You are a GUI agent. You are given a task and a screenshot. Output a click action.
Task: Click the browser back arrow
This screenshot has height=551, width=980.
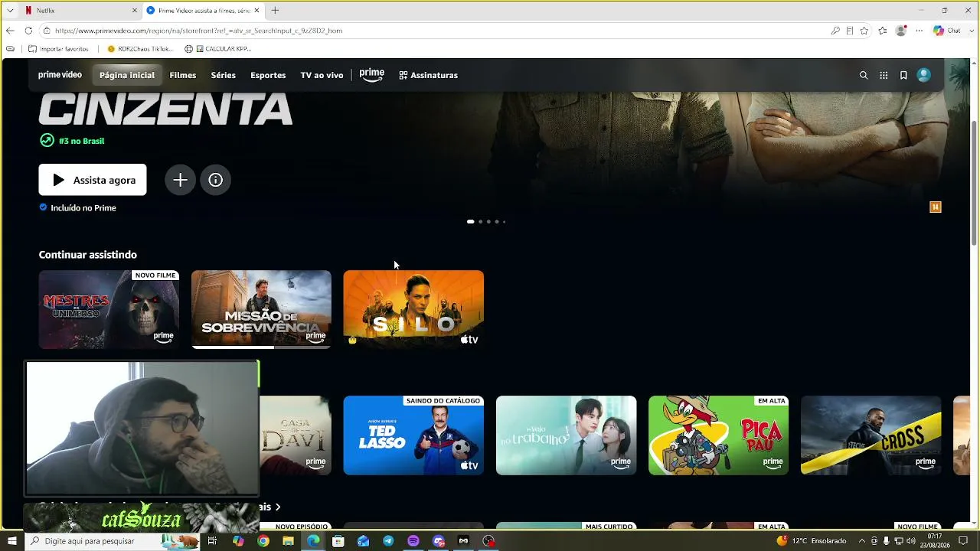click(x=10, y=31)
